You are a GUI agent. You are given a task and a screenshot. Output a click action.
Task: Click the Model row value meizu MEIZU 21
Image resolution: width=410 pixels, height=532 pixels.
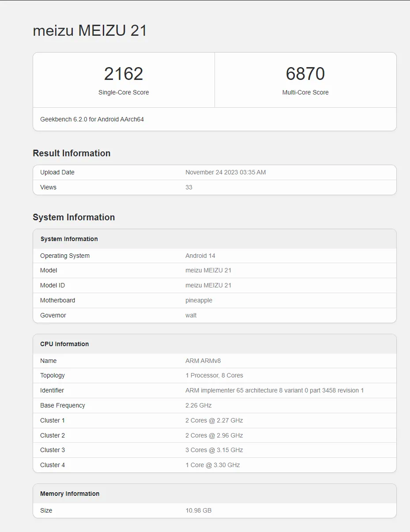click(x=208, y=270)
